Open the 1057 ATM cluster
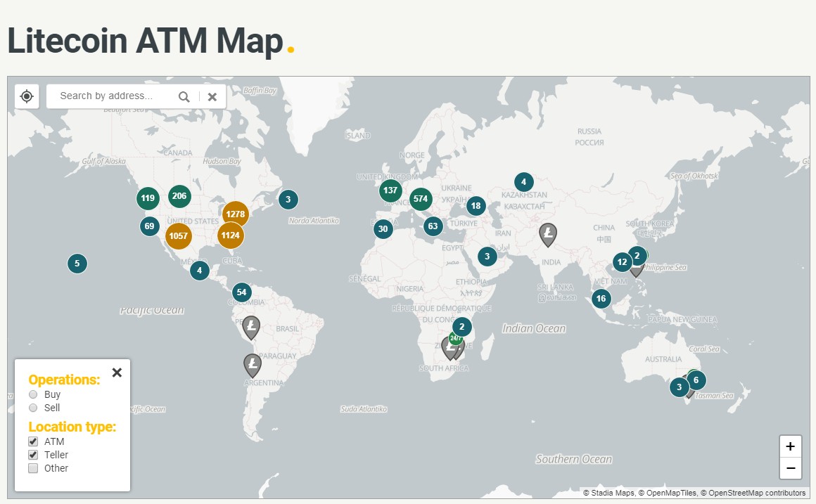Viewport: 816px width, 504px height. coord(179,236)
